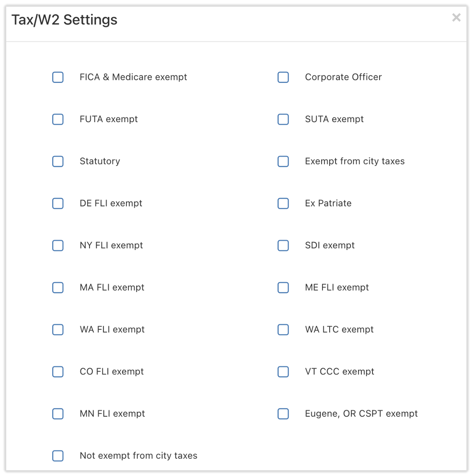Check WA FLI exempt option
The height and width of the screenshot is (476, 474).
coord(58,330)
